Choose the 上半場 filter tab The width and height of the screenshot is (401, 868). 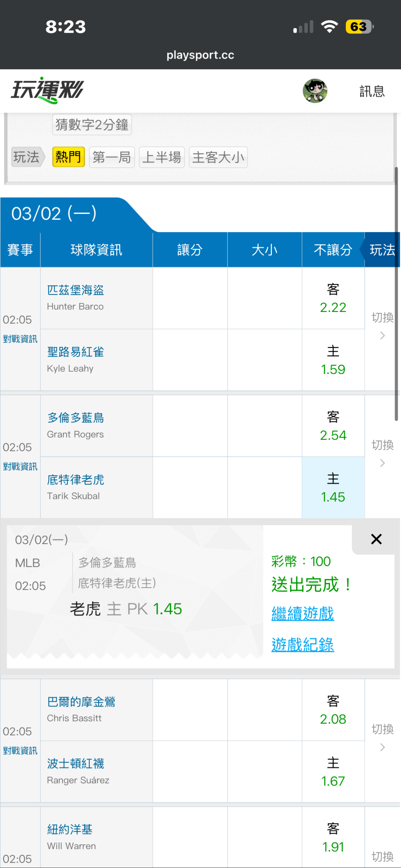tap(162, 157)
